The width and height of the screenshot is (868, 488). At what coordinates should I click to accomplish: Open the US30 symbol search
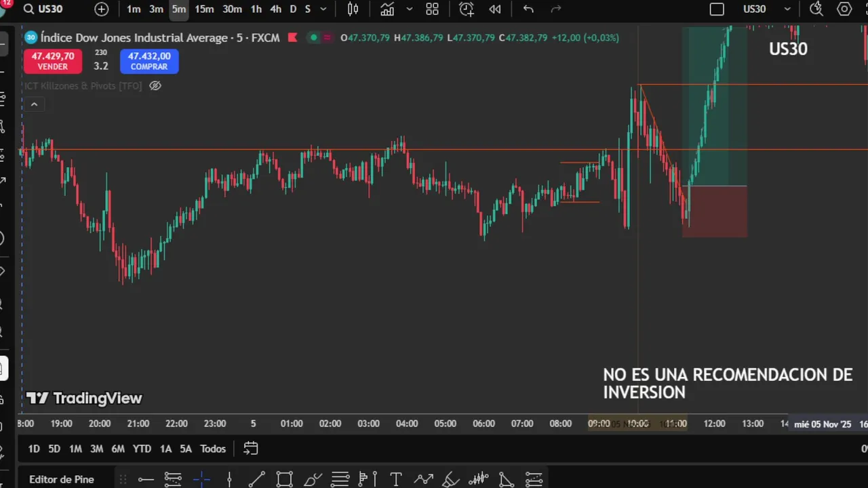pyautogui.click(x=43, y=9)
